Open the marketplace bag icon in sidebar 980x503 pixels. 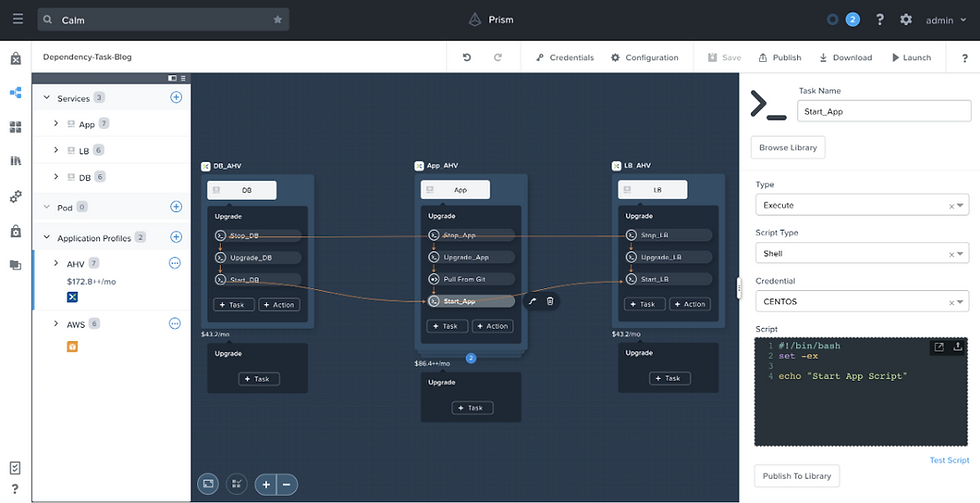16,58
